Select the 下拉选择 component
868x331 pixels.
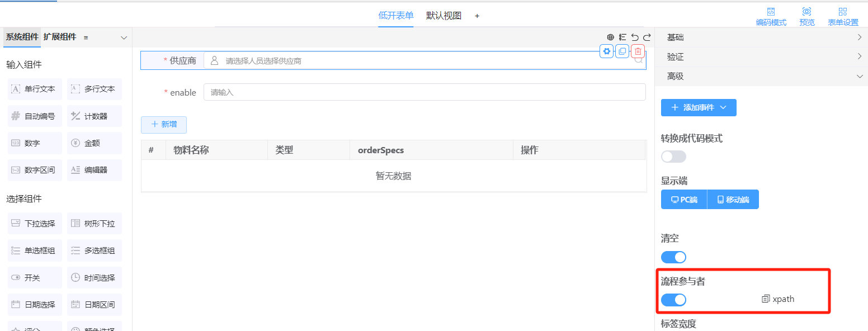coord(34,223)
